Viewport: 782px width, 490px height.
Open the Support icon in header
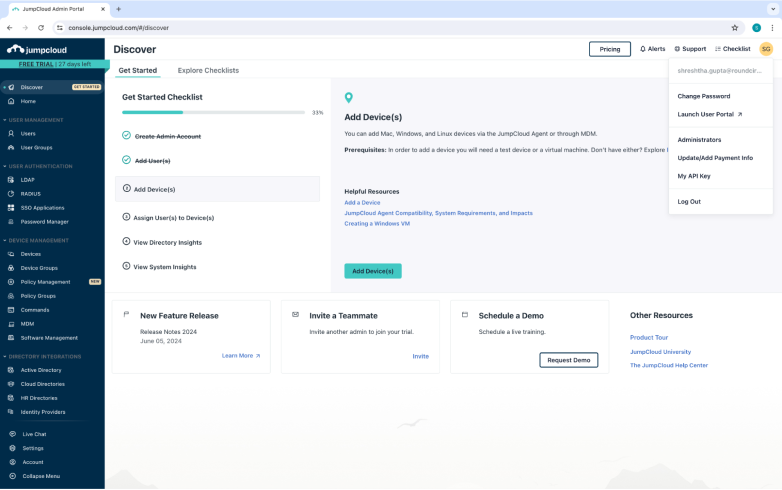[677, 49]
